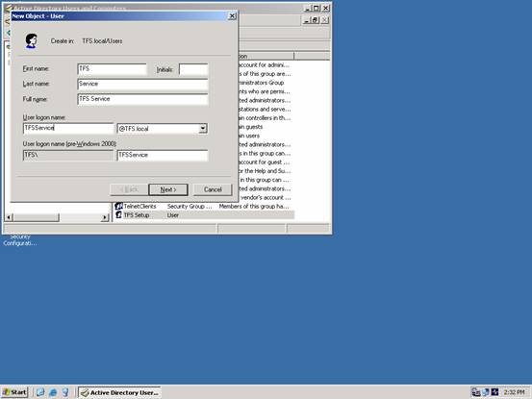The height and width of the screenshot is (399, 532).
Task: Click the network tray icon
Action: pyautogui.click(x=476, y=392)
